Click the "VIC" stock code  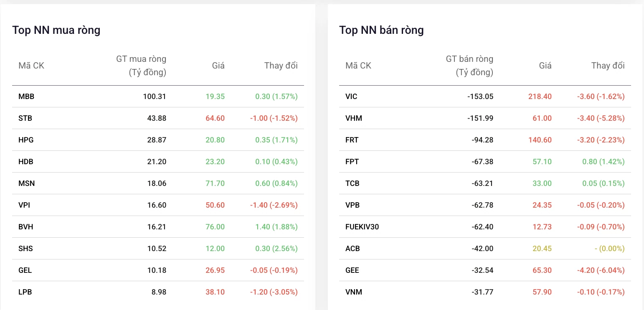coord(351,97)
